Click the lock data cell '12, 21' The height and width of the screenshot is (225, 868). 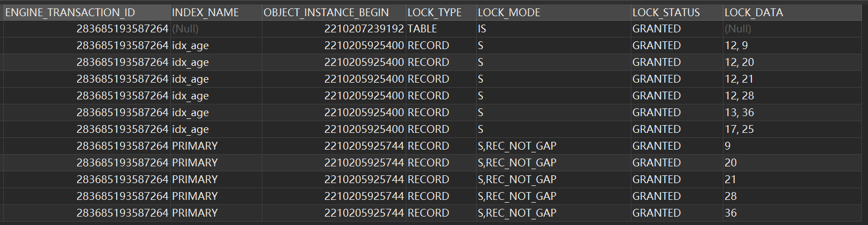pos(795,79)
